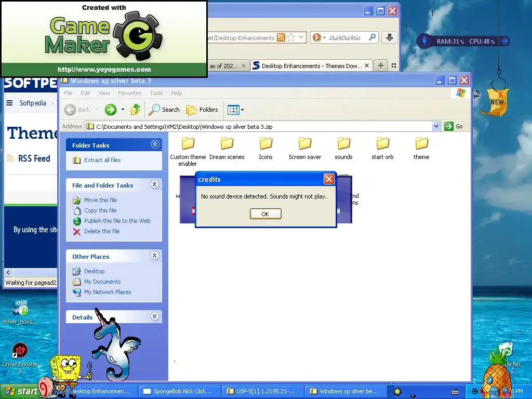The image size is (532, 399).
Task: Click Copy this file link
Action: pyautogui.click(x=100, y=210)
